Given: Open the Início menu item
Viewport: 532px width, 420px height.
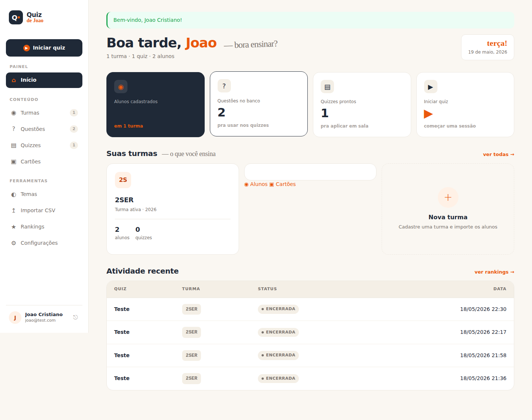Looking at the screenshot, I should (x=44, y=80).
